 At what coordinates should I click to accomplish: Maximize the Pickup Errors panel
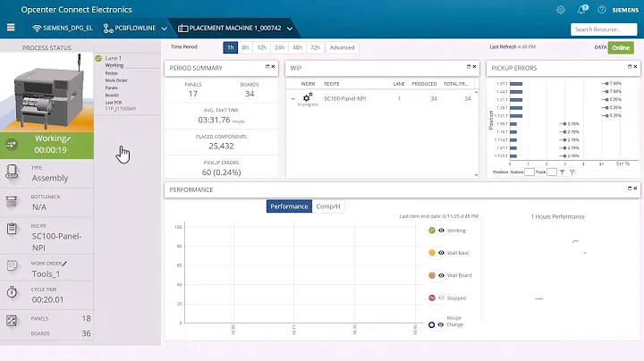pos(630,66)
